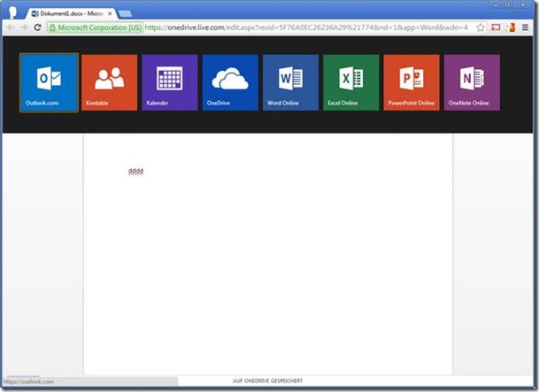Image resolution: width=539 pixels, height=392 pixels.
Task: Click the browser forward arrow
Action: click(23, 27)
